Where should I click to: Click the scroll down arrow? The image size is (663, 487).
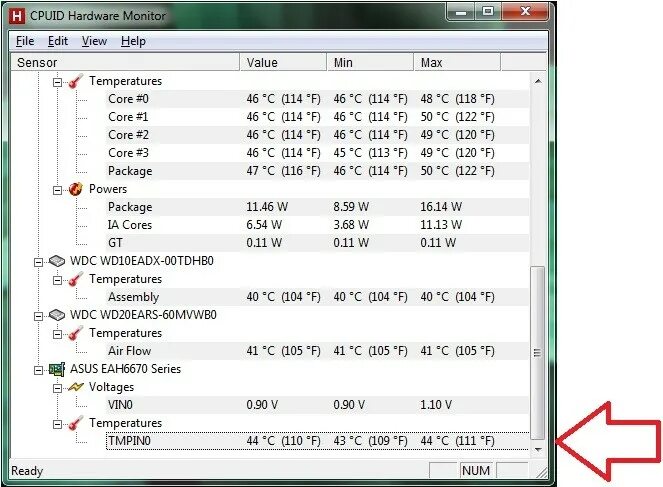click(x=538, y=449)
